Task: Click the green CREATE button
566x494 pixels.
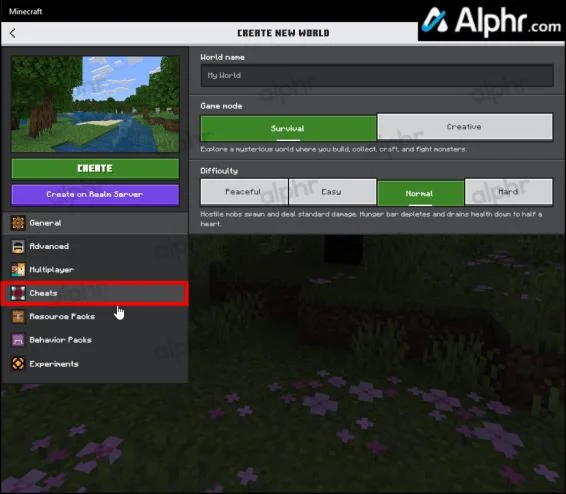Action: tap(95, 169)
